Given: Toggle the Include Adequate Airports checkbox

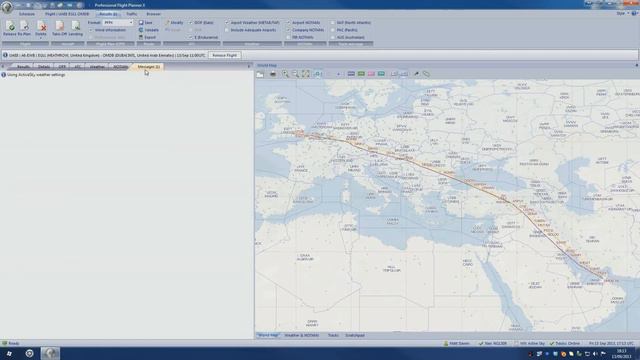Looking at the screenshot, I should pos(227,30).
